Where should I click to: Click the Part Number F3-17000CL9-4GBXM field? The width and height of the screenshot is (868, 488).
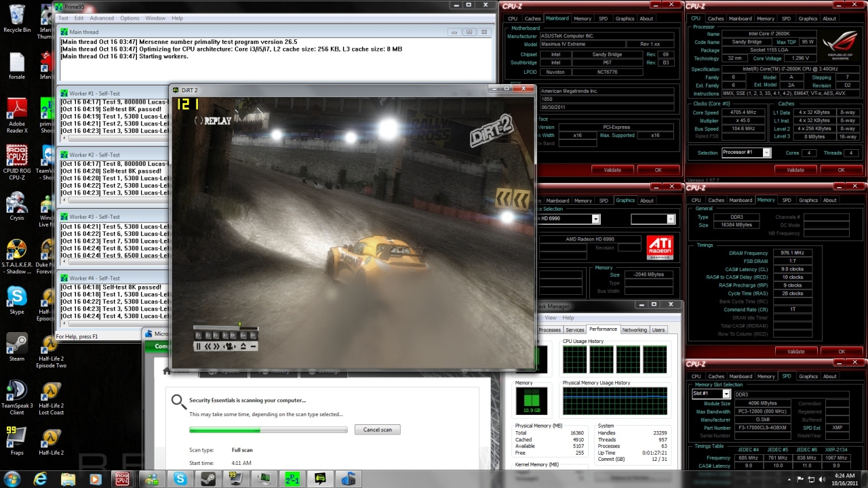point(764,428)
